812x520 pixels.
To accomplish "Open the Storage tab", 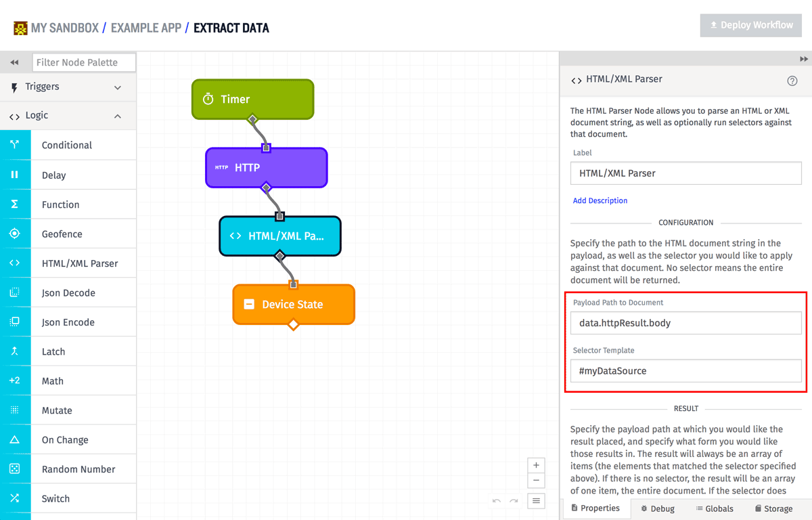I will click(773, 508).
